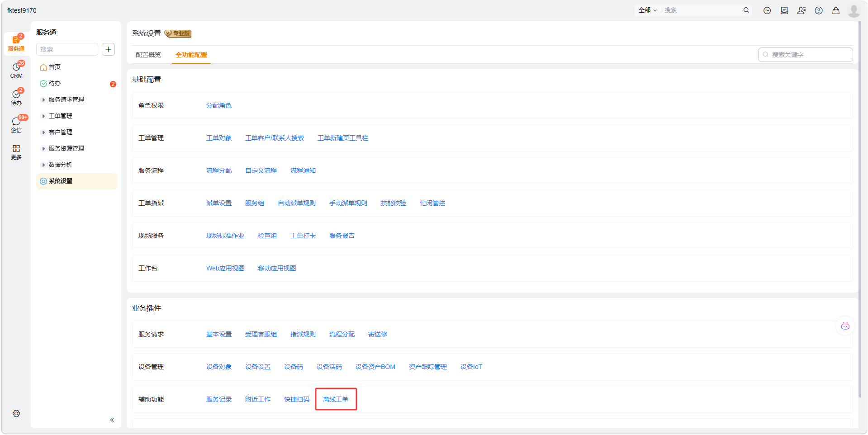868x435 pixels.
Task: Open the floating assistant robot icon
Action: coord(845,326)
